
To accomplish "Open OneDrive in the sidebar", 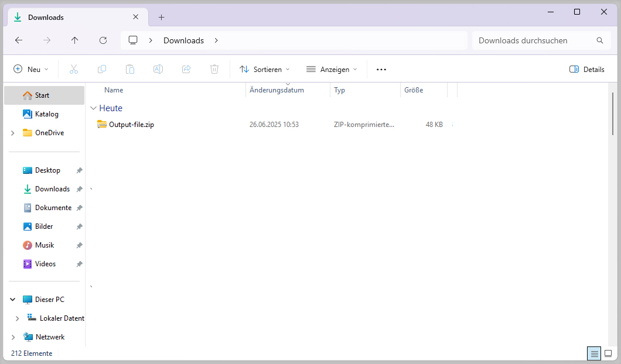I will [x=45, y=133].
